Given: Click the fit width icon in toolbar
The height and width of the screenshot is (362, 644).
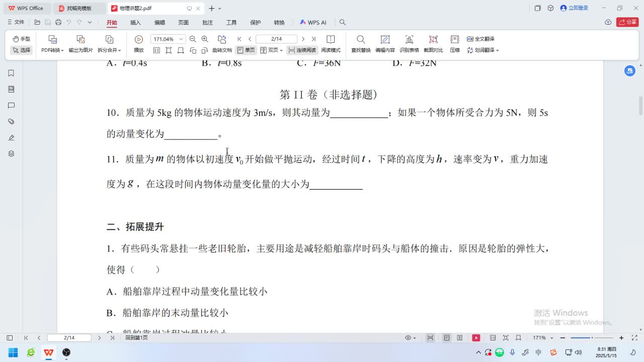Looking at the screenshot, I should 181,50.
